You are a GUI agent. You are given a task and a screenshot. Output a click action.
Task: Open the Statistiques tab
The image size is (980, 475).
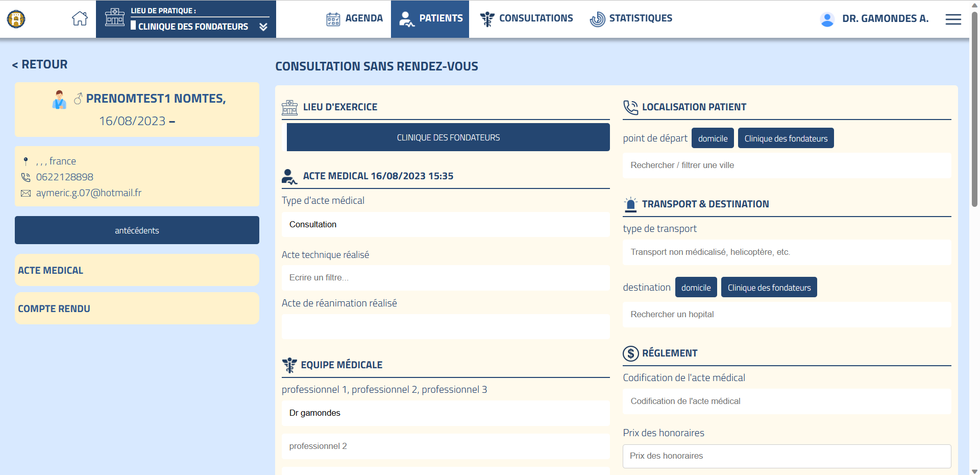pos(631,18)
